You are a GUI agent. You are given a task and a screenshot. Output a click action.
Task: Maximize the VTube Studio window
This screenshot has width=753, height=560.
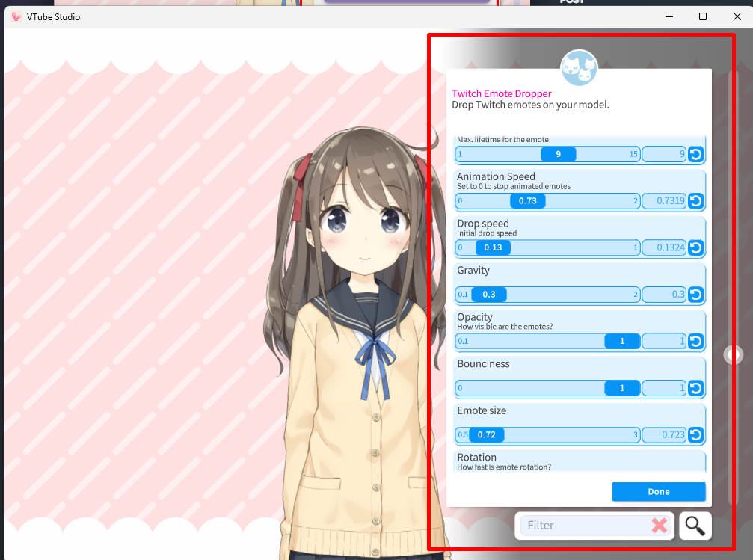coord(703,16)
